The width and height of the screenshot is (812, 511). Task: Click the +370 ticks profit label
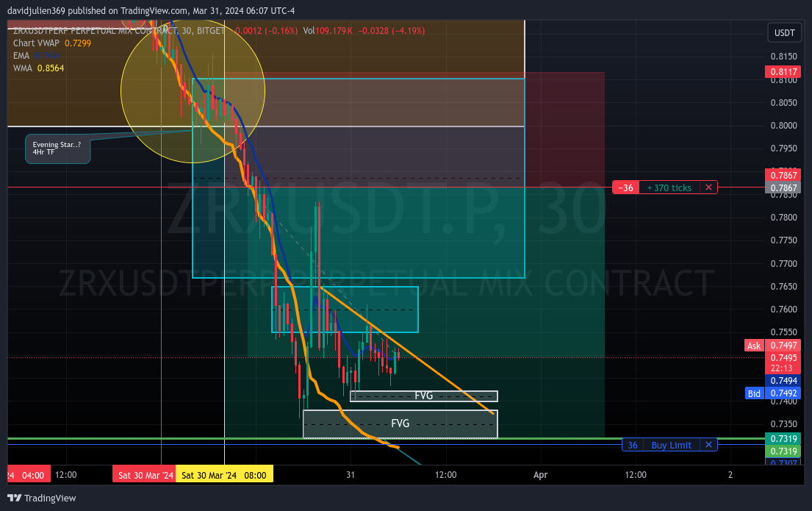coord(669,187)
